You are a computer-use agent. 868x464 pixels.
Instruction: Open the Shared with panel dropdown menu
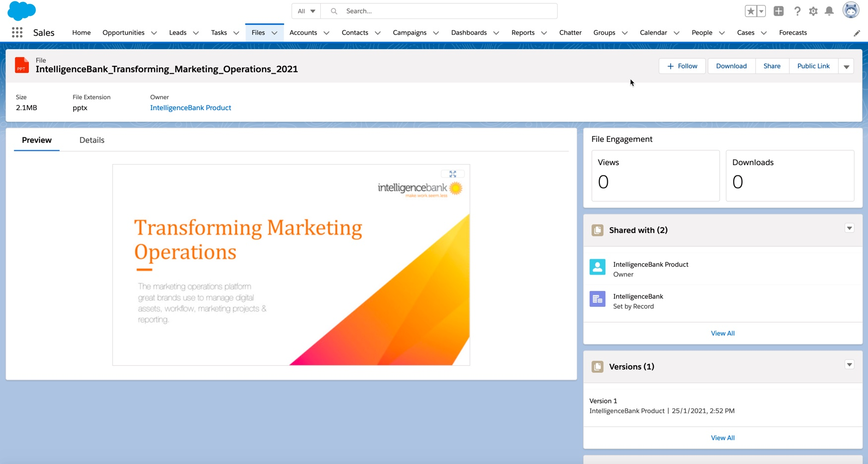coord(849,229)
